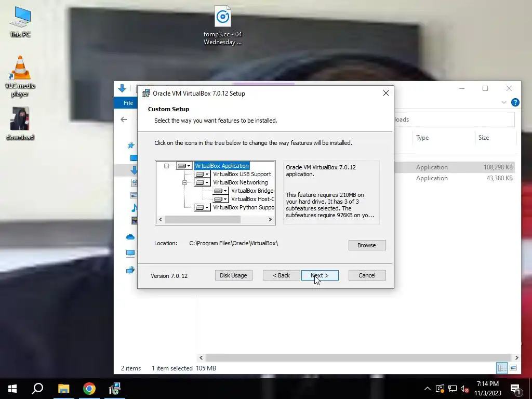This screenshot has height=399, width=532.
Task: Open taskbar search
Action: click(x=37, y=389)
